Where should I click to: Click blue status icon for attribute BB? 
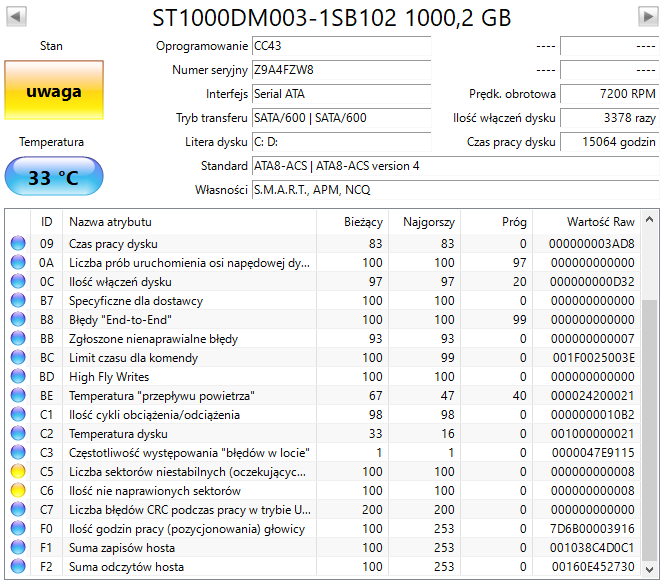pos(18,339)
